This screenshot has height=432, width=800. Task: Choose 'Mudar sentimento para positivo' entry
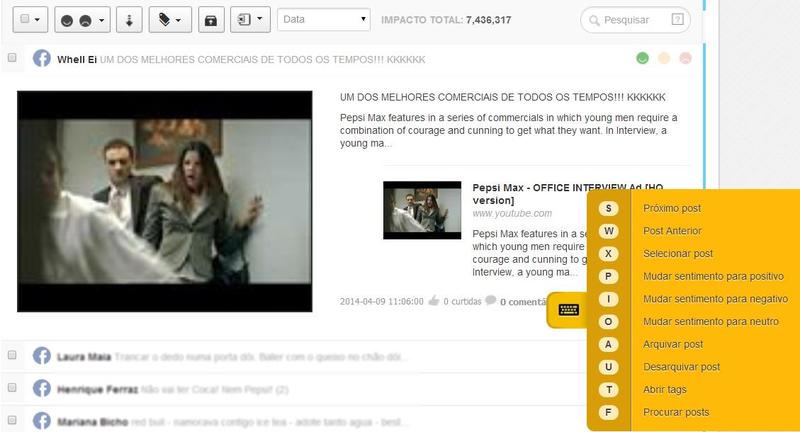pyautogui.click(x=713, y=276)
